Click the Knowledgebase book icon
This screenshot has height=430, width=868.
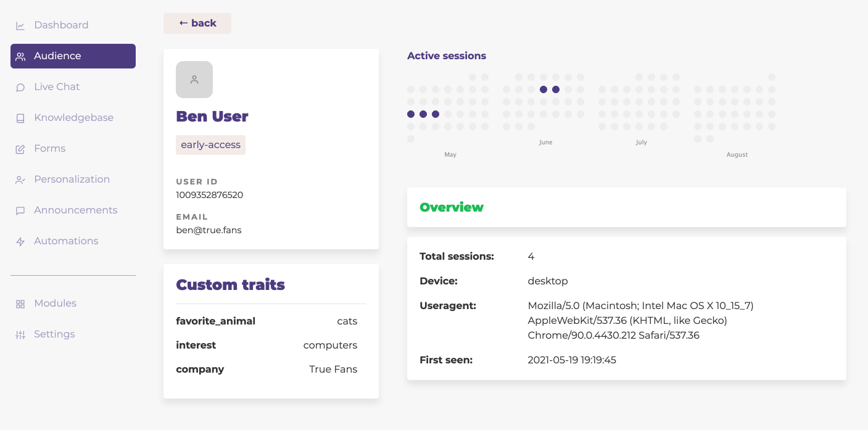[20, 118]
